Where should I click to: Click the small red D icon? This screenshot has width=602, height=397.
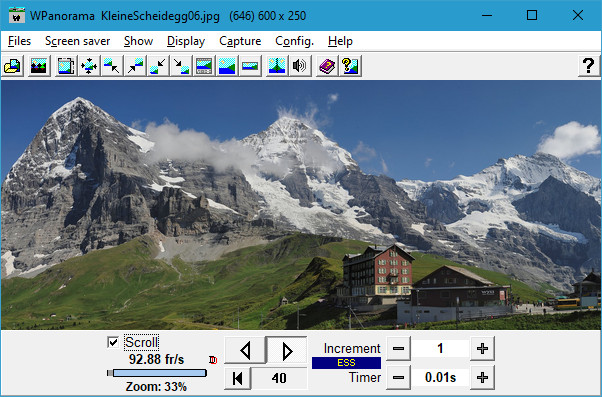(213, 360)
